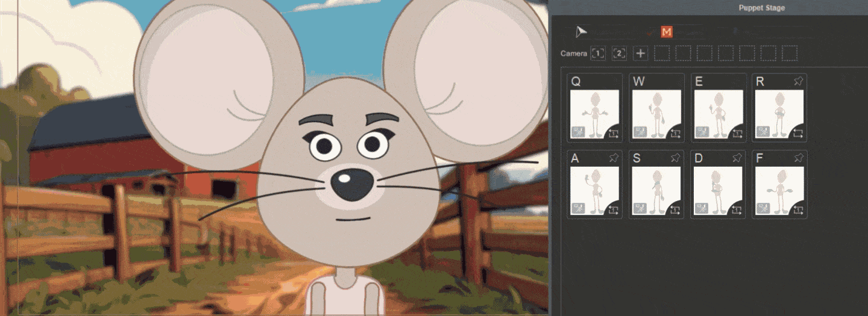868x316 pixels.
Task: Click the loop icon on Q trigger
Action: [612, 133]
